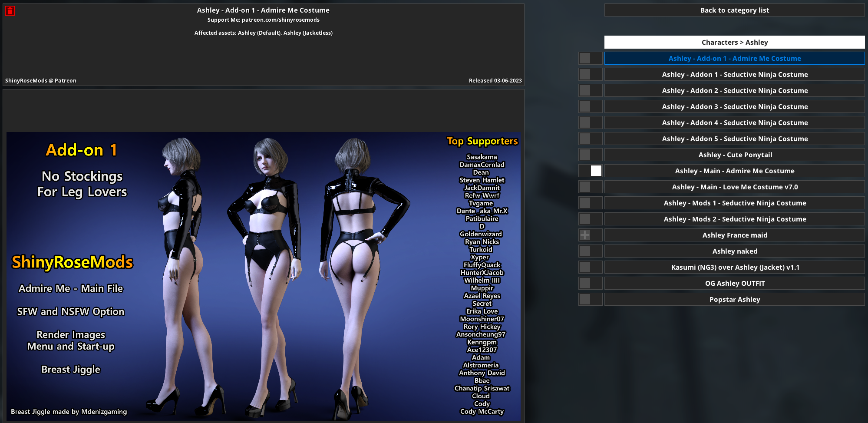Open Ashley - Main - Admire Me Costume entry
The image size is (868, 423).
(x=734, y=171)
